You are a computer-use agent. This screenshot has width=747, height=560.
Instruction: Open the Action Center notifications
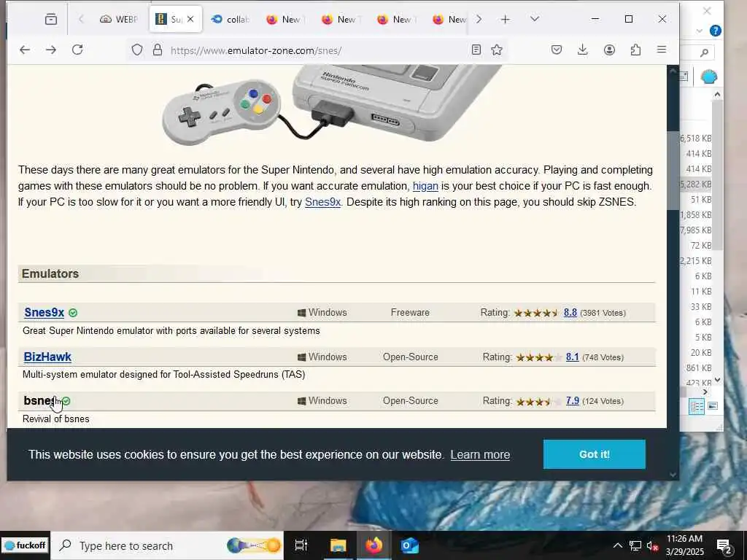click(x=724, y=547)
